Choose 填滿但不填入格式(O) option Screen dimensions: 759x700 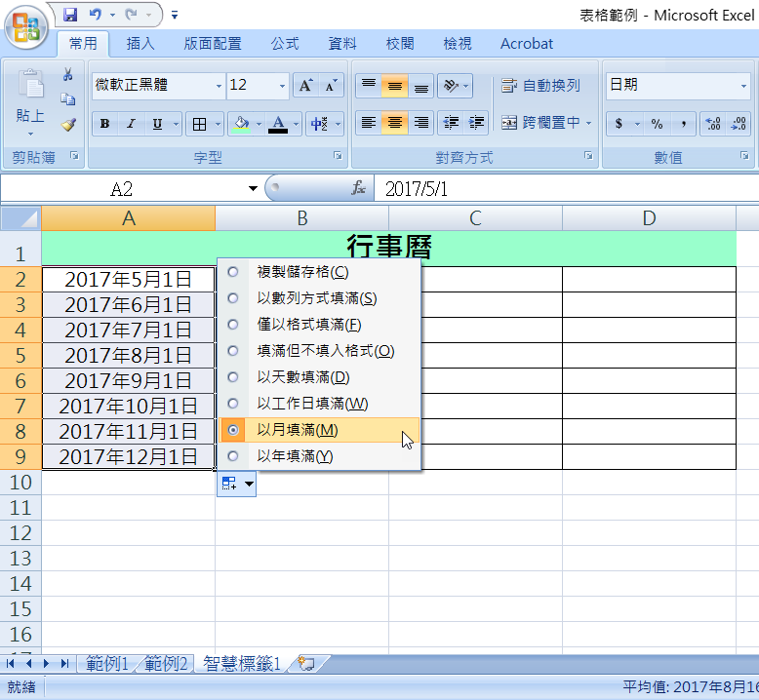coord(319,351)
